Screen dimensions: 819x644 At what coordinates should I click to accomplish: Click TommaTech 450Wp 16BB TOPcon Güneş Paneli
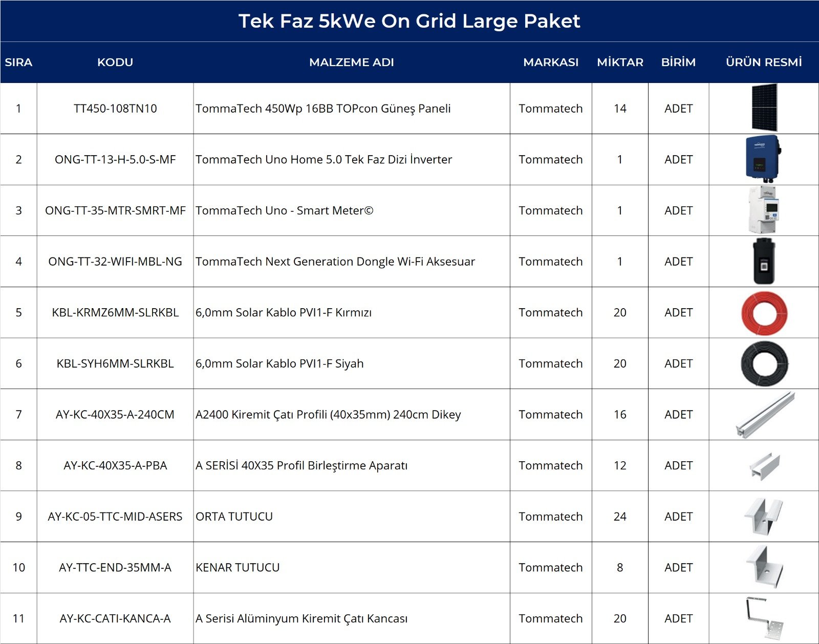pos(323,109)
